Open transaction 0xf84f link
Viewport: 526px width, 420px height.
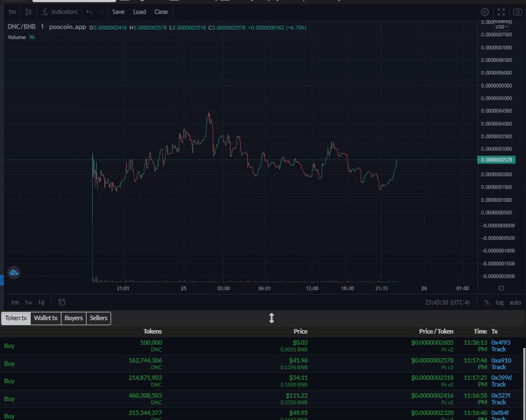pyautogui.click(x=500, y=413)
